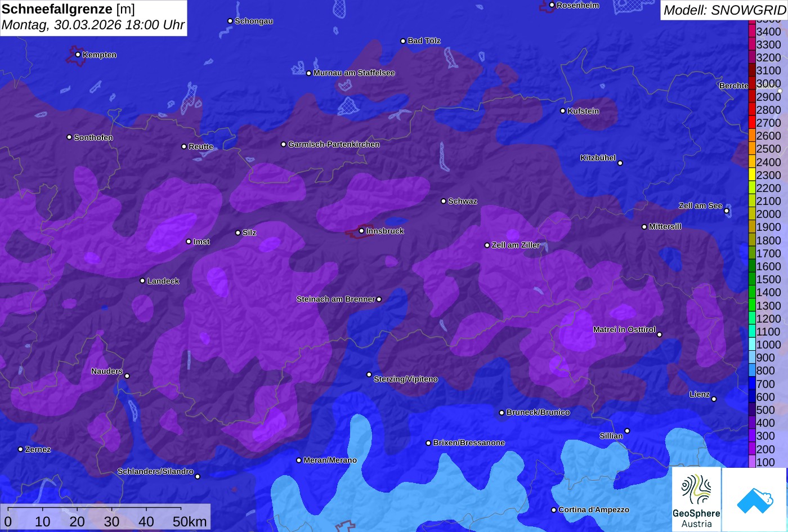Screen dimensions: 788x532
Task: Click the "Brixen/Bressanone" label
Action: 469,443
